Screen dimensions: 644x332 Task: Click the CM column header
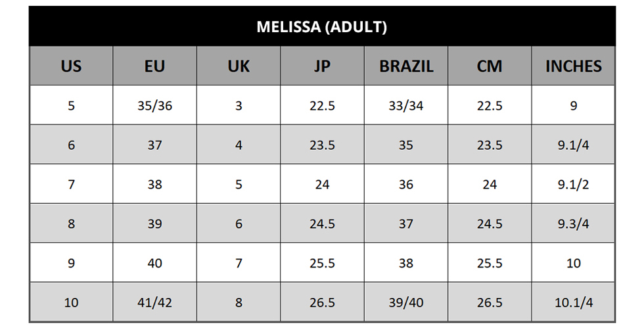coord(490,66)
